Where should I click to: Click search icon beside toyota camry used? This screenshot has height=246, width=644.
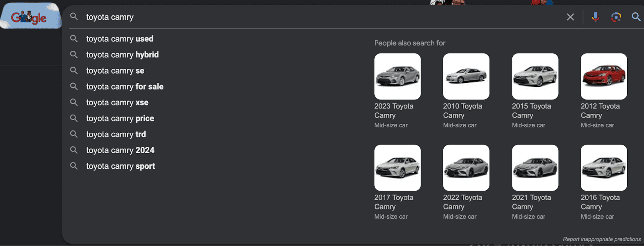tap(74, 39)
